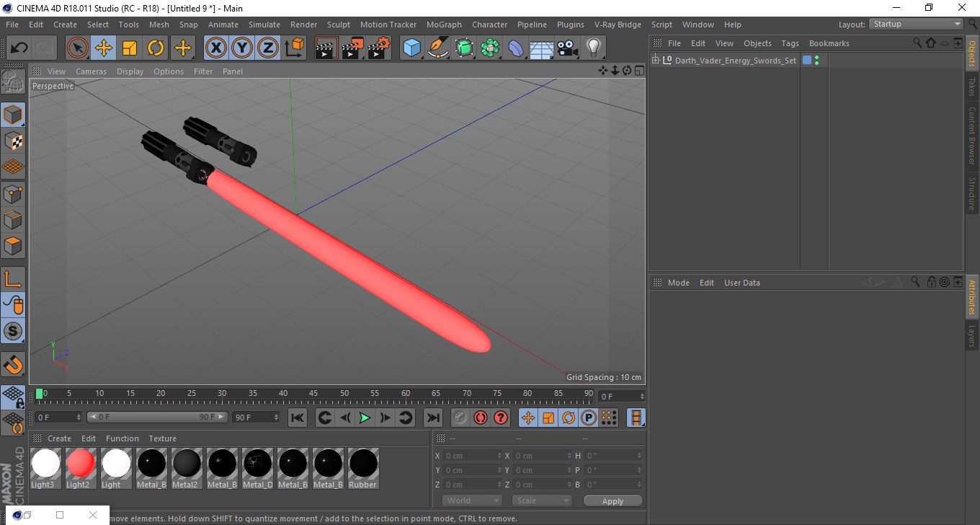Open the Objects panel Bookmarks menu
This screenshot has height=525, width=980.
[x=829, y=43]
